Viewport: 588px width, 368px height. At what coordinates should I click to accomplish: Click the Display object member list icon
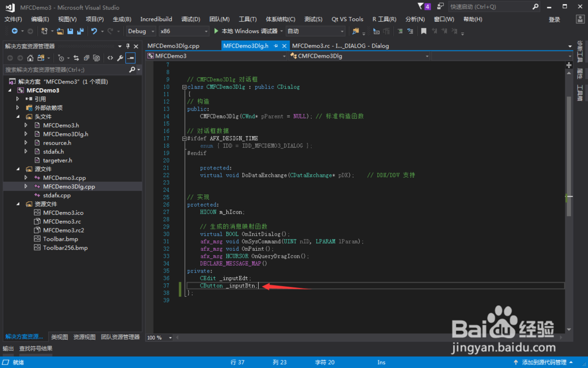click(x=376, y=31)
